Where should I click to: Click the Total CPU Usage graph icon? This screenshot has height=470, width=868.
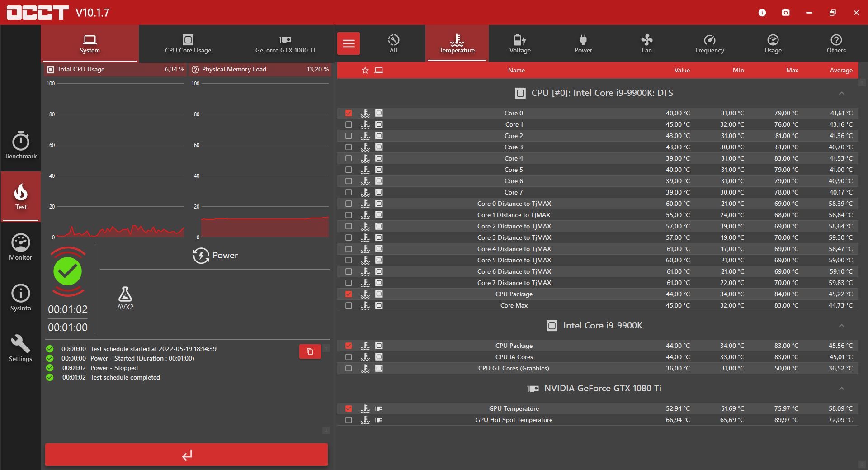tap(51, 70)
